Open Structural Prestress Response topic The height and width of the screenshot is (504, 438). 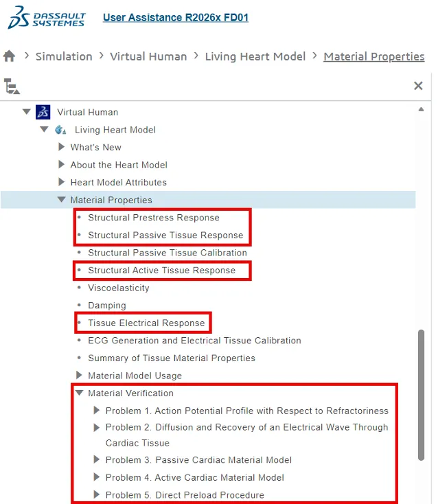tap(153, 218)
